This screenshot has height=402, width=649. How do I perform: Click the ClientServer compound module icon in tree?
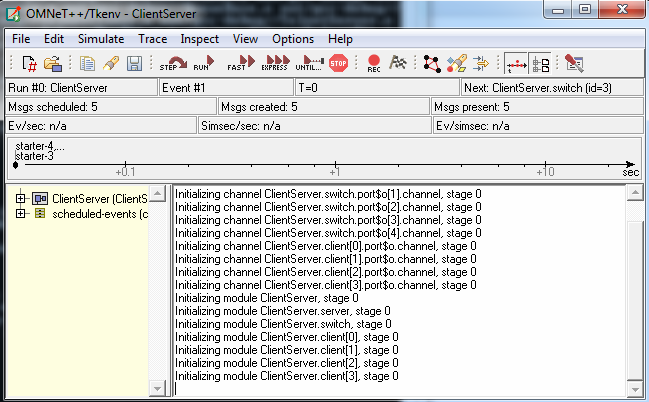click(x=40, y=199)
